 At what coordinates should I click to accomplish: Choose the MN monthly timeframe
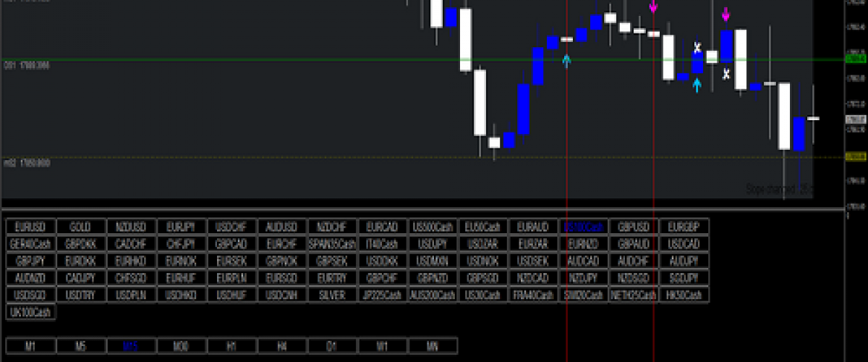(x=433, y=346)
